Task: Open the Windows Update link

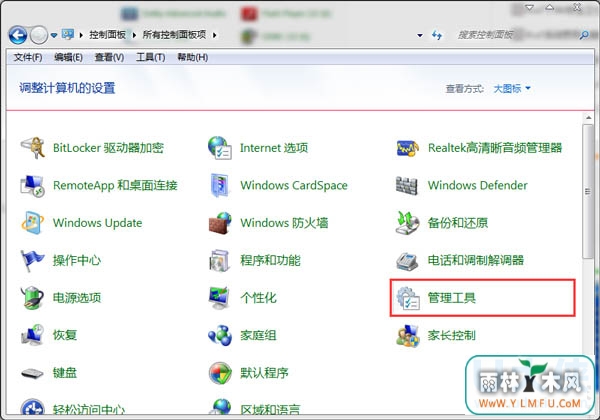Action: coord(98,223)
